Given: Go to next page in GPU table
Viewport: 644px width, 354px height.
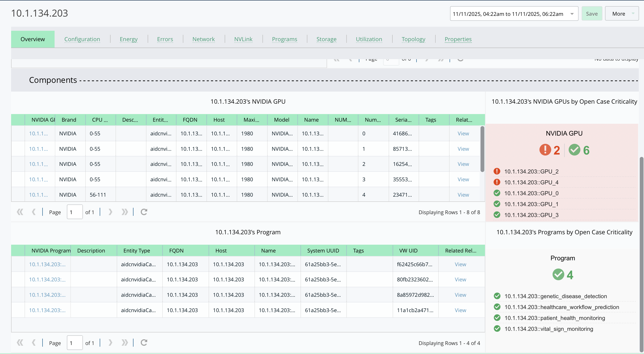Looking at the screenshot, I should tap(110, 212).
